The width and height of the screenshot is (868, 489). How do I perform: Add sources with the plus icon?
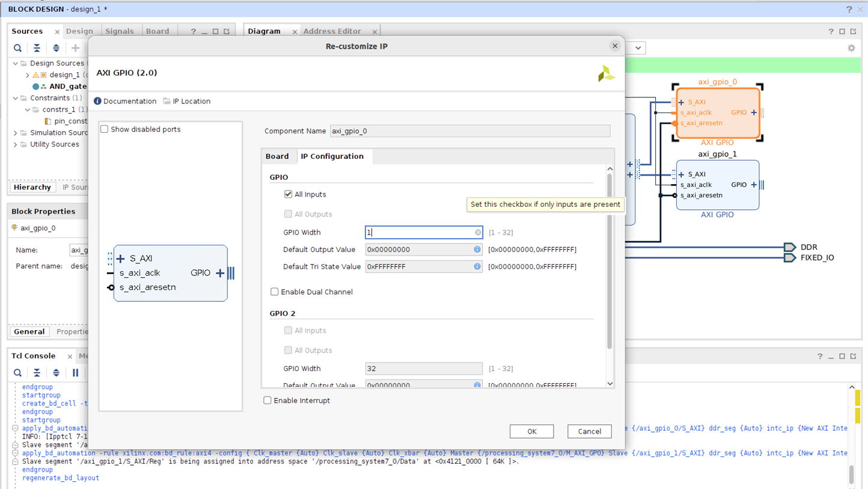[75, 48]
